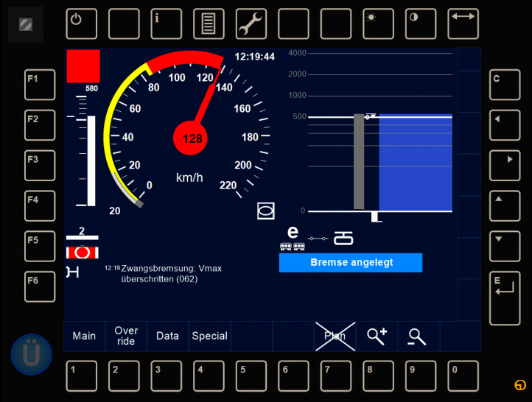Open the list/document button at top

[209, 24]
